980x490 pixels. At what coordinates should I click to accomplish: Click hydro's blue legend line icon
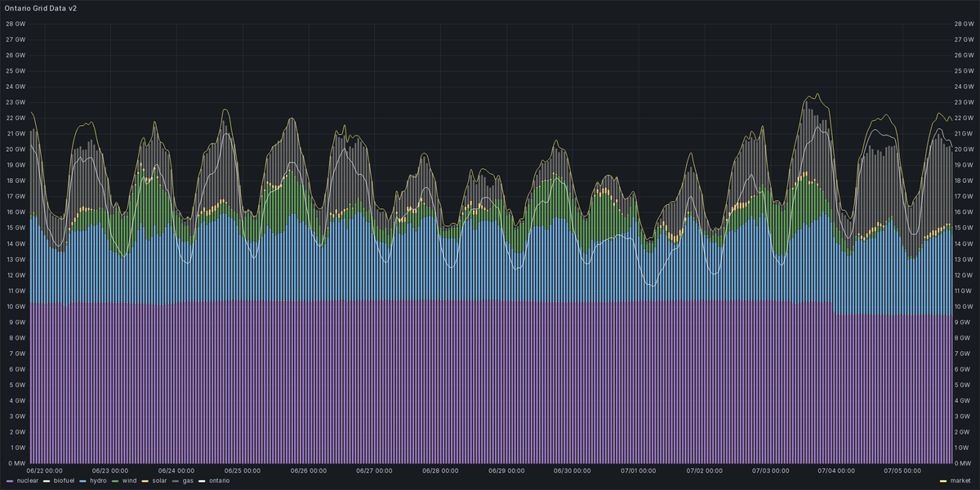pos(81,481)
